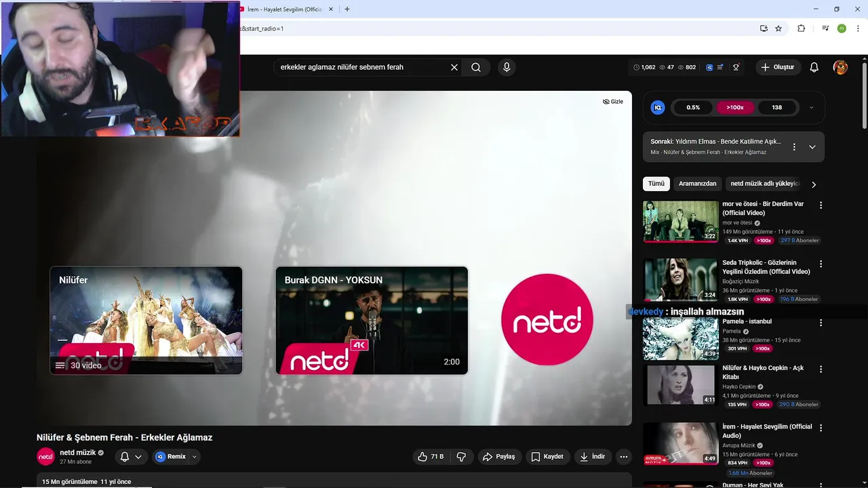Click the page vertical scrollbar
Screen dimensions: 868x488
click(x=865, y=95)
